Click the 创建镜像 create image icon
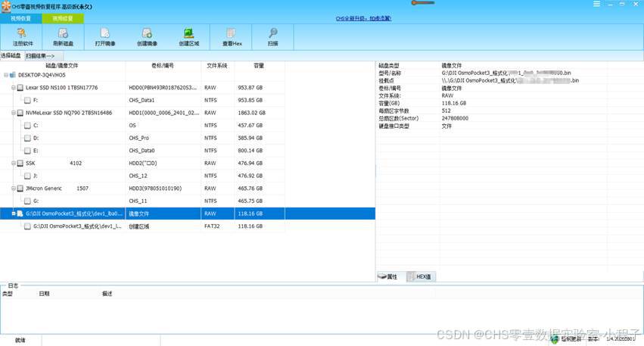Viewport: 644px width, 346px height. (x=147, y=33)
